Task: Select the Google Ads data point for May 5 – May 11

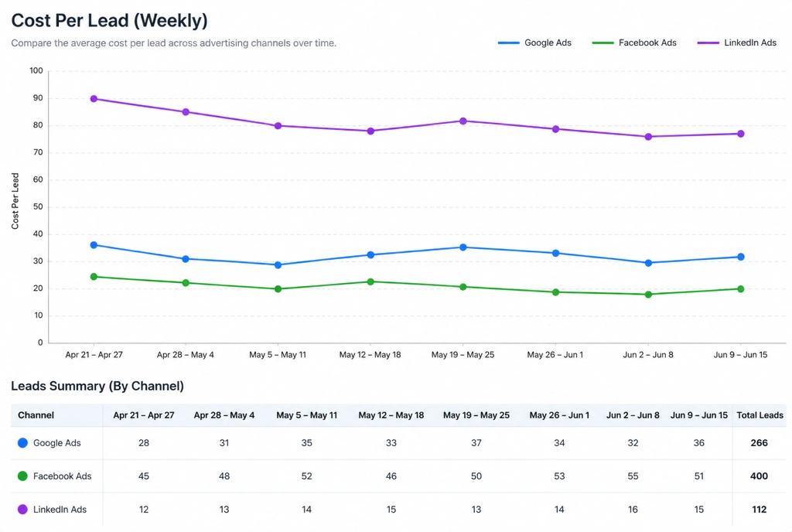Action: [278, 265]
